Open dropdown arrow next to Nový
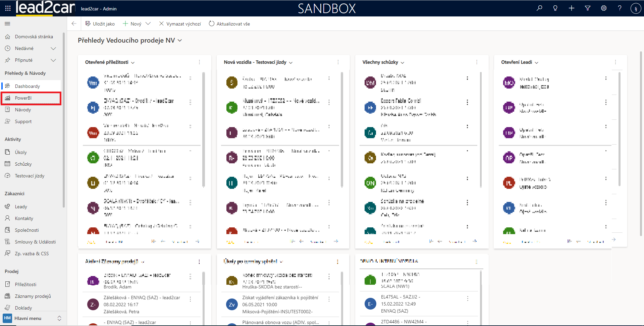The height and width of the screenshot is (326, 644). pos(148,24)
